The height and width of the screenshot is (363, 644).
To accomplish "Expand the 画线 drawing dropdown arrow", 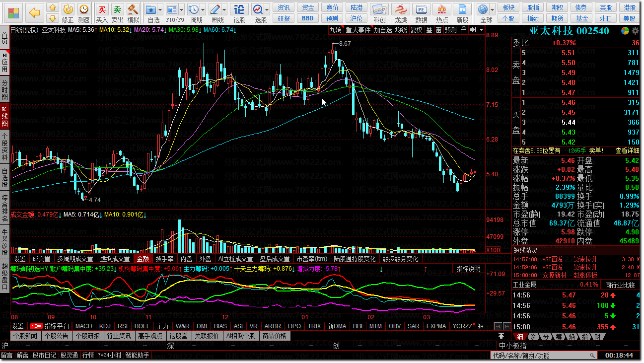I will pos(225,9).
